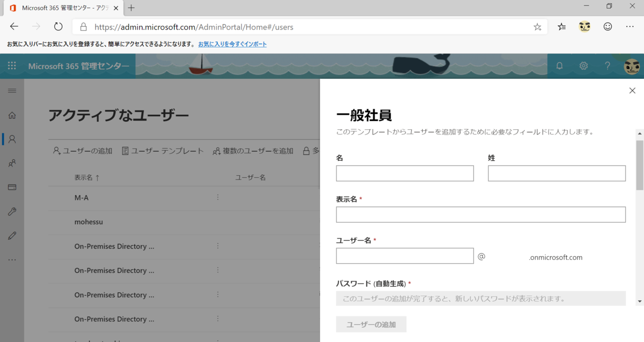This screenshot has width=644, height=342.
Task: Open the feedback smiley icon
Action: (x=608, y=26)
